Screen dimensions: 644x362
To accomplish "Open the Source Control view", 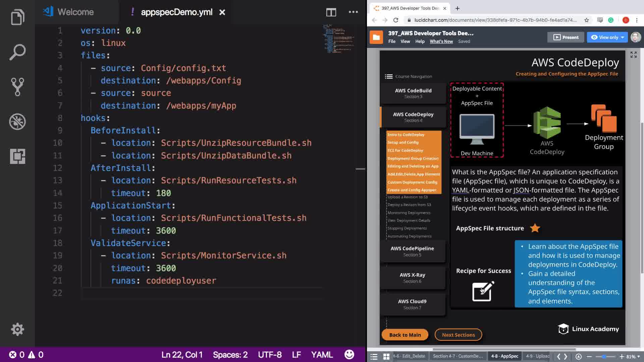I will [x=17, y=87].
